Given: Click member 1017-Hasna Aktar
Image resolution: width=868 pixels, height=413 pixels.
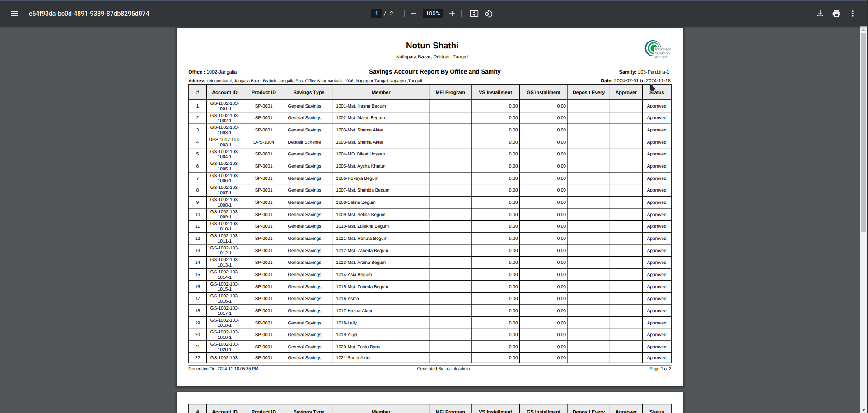Looking at the screenshot, I should point(355,311).
